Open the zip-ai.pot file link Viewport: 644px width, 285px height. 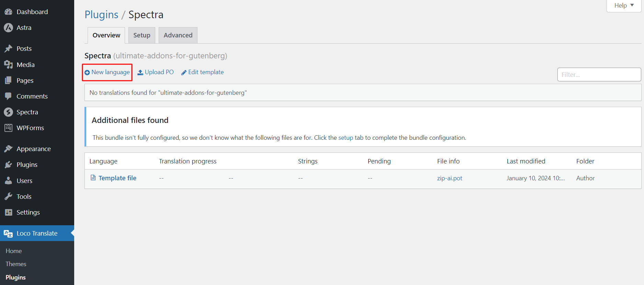(x=449, y=178)
